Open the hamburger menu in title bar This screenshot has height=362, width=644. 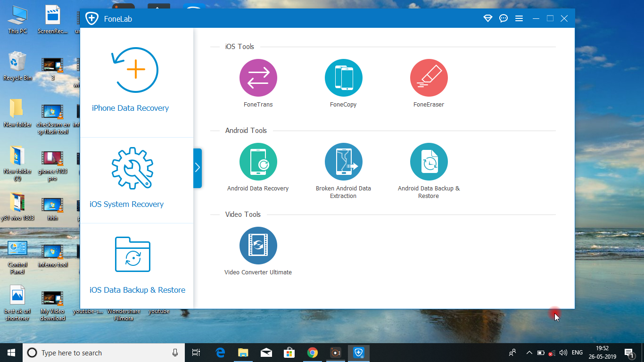519,18
